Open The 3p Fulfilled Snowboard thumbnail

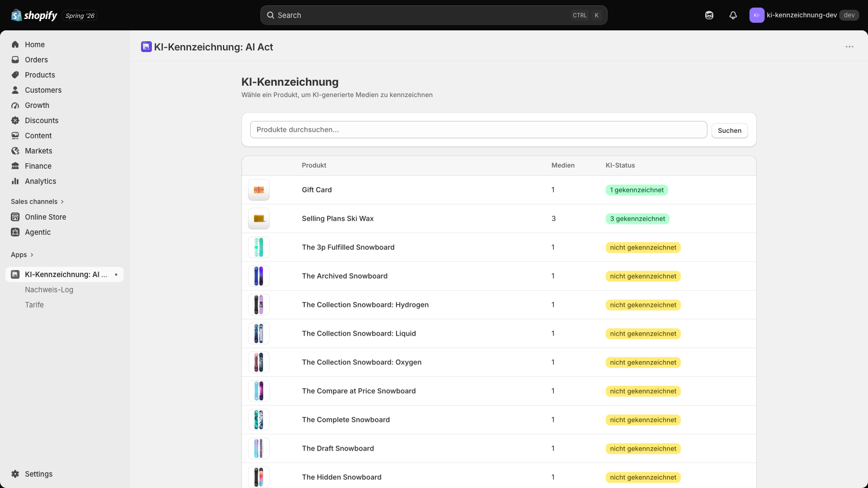pos(259,247)
